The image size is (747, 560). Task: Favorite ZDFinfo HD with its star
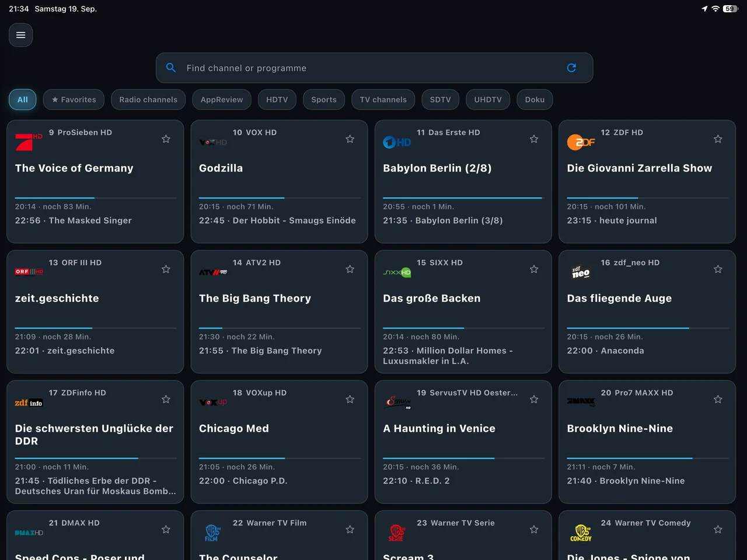166,399
